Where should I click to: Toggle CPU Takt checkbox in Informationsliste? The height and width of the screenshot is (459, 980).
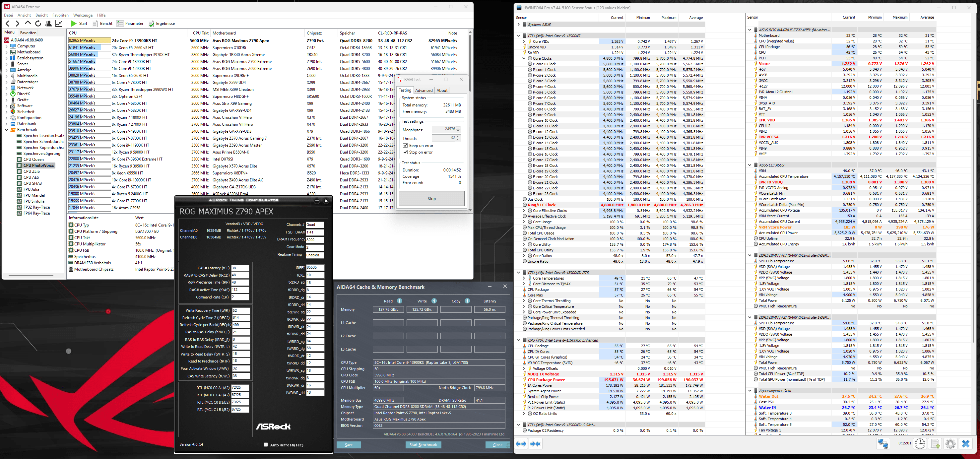71,237
